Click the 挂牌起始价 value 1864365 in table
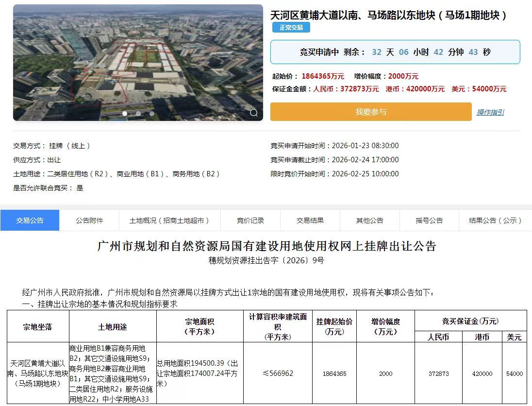The height and width of the screenshot is (406, 532). tap(334, 373)
